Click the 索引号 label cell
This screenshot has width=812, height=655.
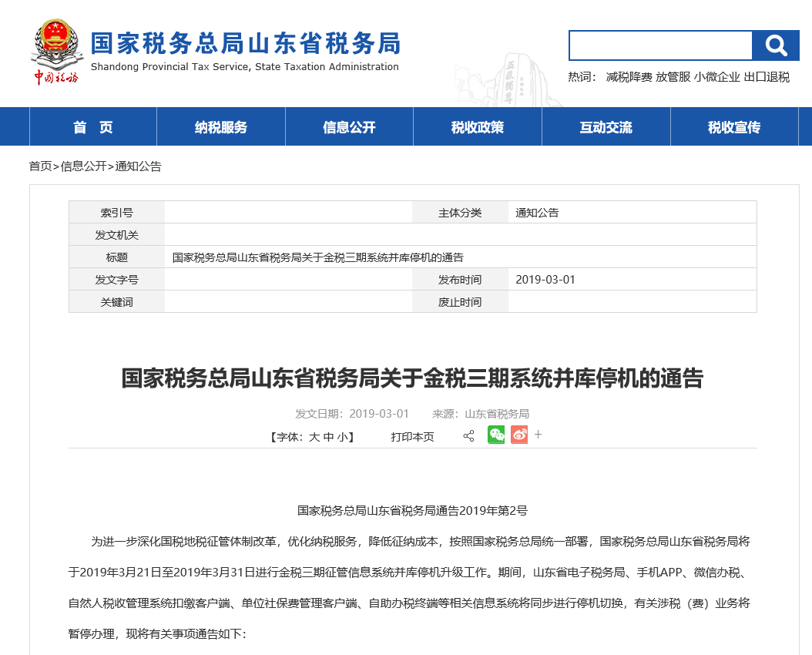(x=117, y=212)
